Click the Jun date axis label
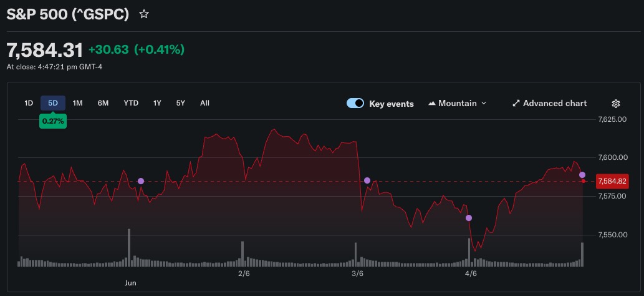This screenshot has height=296, width=644. [130, 283]
